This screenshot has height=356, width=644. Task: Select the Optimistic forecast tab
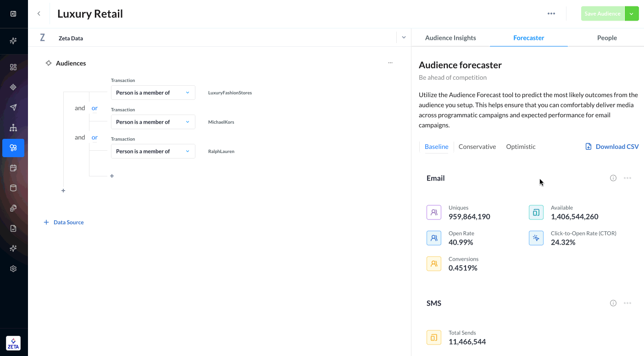[521, 147]
